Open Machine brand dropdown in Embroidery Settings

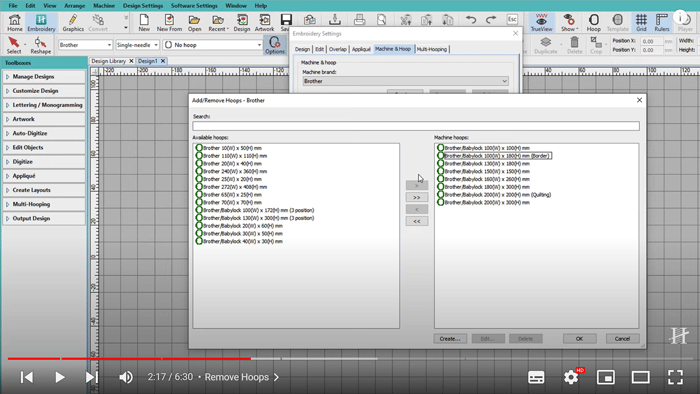pyautogui.click(x=405, y=81)
